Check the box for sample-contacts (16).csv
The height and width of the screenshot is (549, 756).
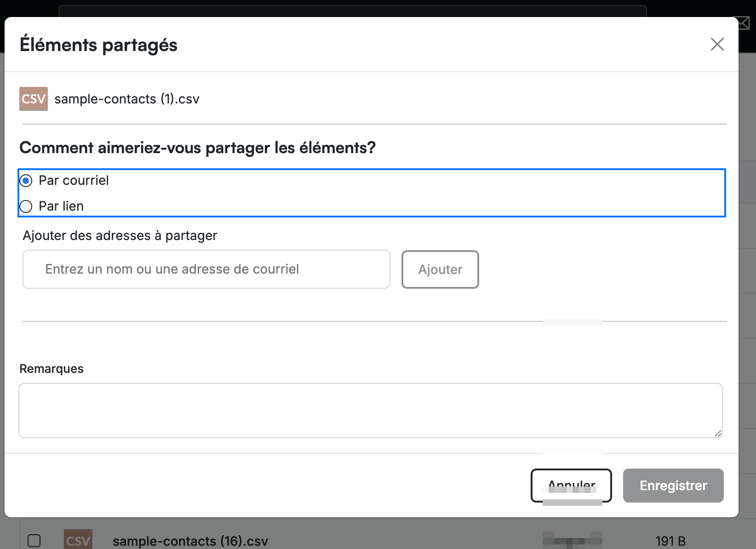34,541
